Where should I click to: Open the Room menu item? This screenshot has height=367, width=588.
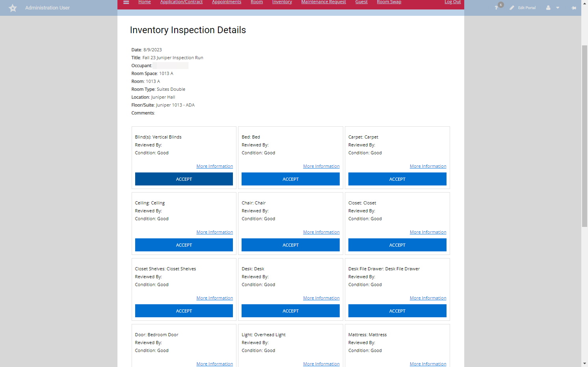(x=257, y=2)
